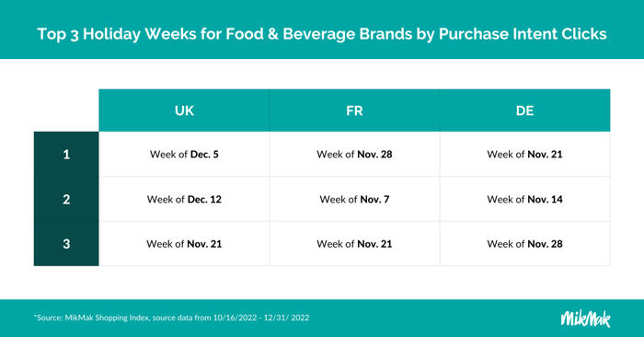The image size is (644, 337).
Task: Click the words Purchase Intent Clicks in the title
Action: click(x=523, y=34)
